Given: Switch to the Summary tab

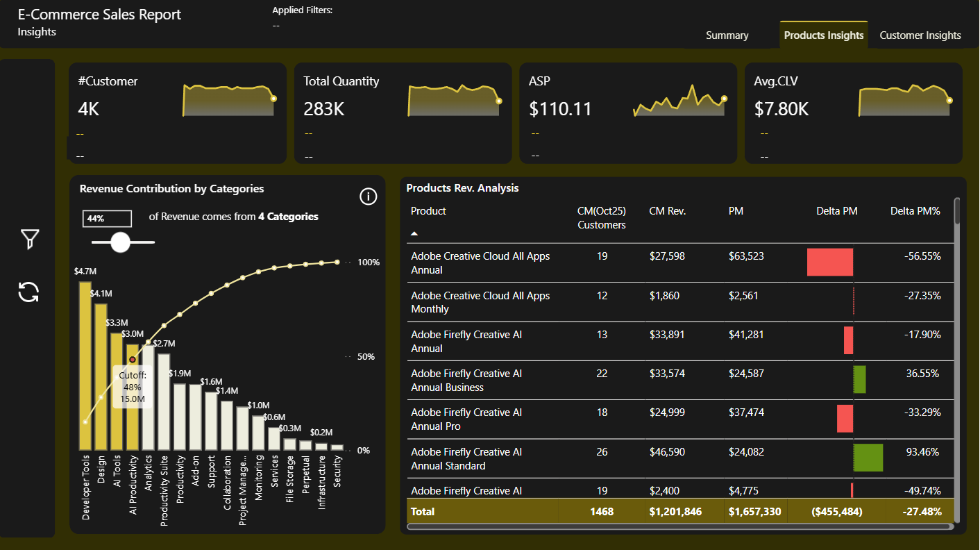Looking at the screenshot, I should [x=727, y=35].
